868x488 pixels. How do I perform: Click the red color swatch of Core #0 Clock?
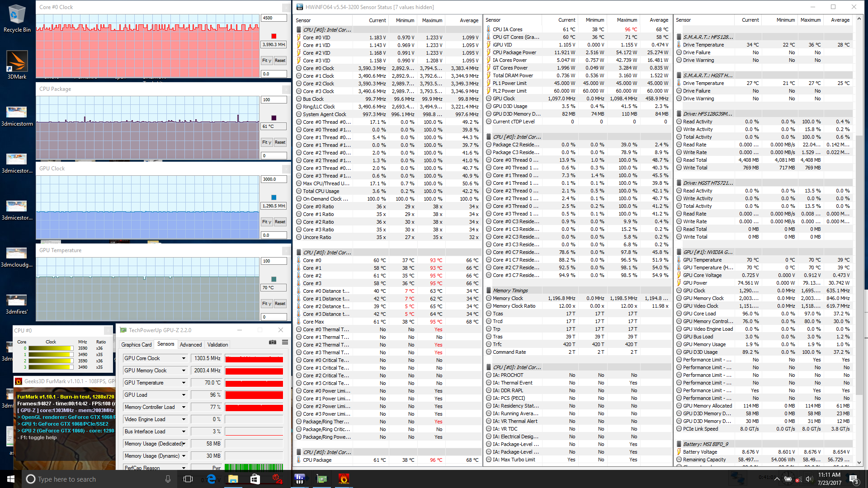(274, 36)
